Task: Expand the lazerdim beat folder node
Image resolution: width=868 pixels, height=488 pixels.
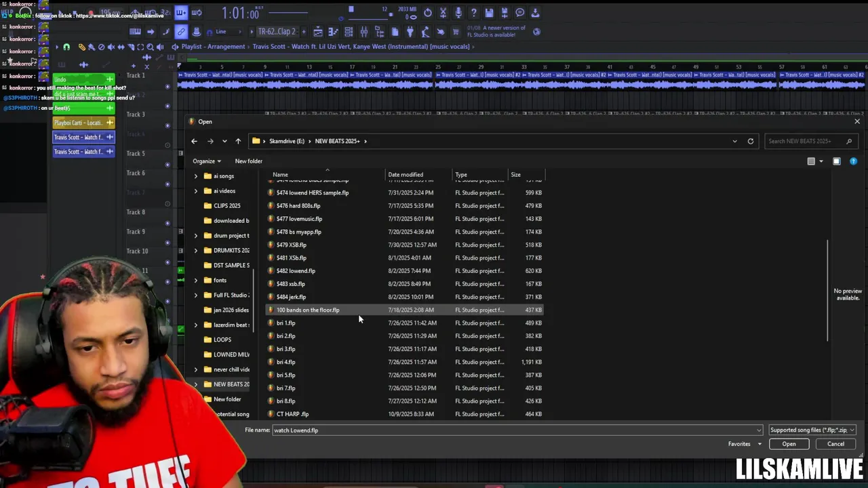Action: click(x=196, y=325)
